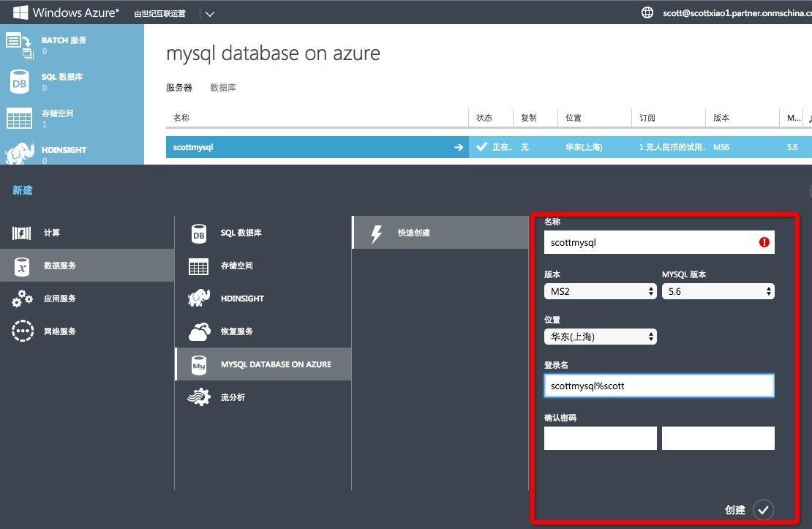Select the 网络服务 category

[x=87, y=331]
